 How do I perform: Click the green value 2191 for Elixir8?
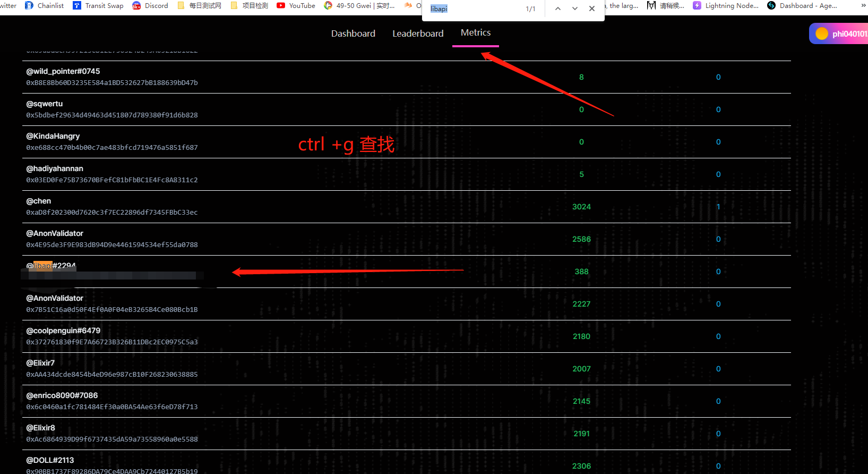point(581,434)
